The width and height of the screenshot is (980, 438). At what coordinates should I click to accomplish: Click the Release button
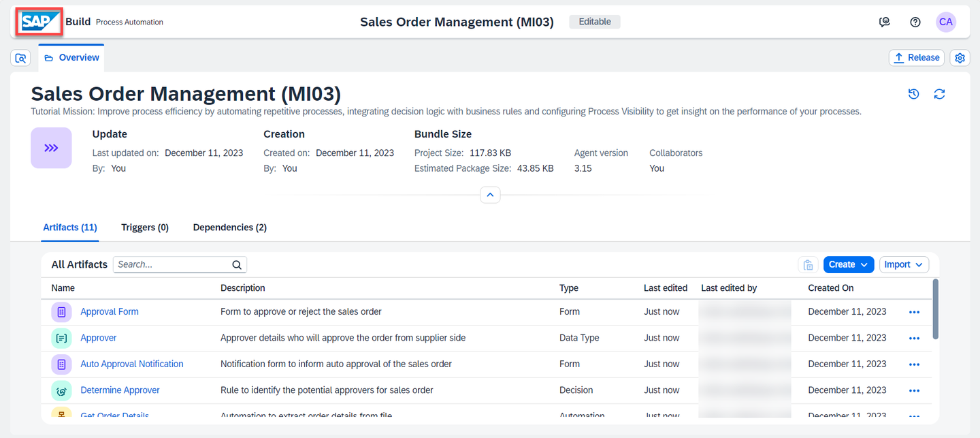(x=917, y=58)
